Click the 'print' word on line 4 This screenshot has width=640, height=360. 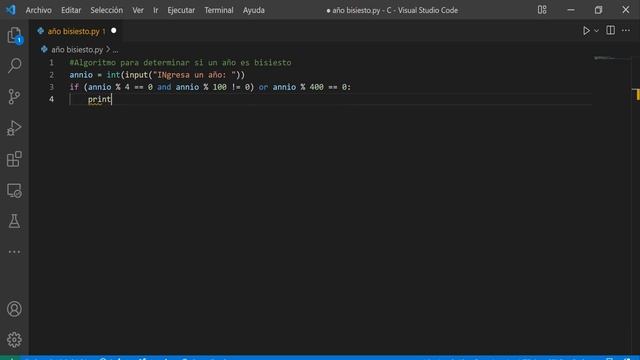coord(99,100)
